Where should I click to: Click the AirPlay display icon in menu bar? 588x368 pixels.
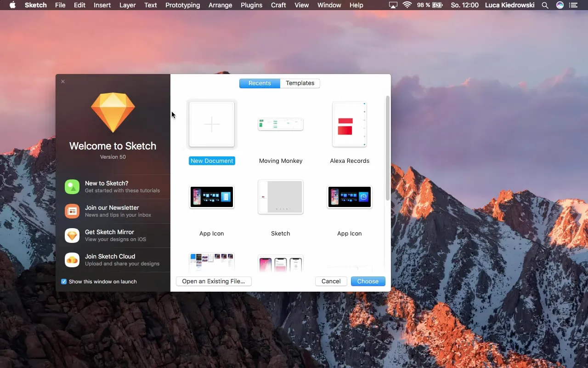393,5
